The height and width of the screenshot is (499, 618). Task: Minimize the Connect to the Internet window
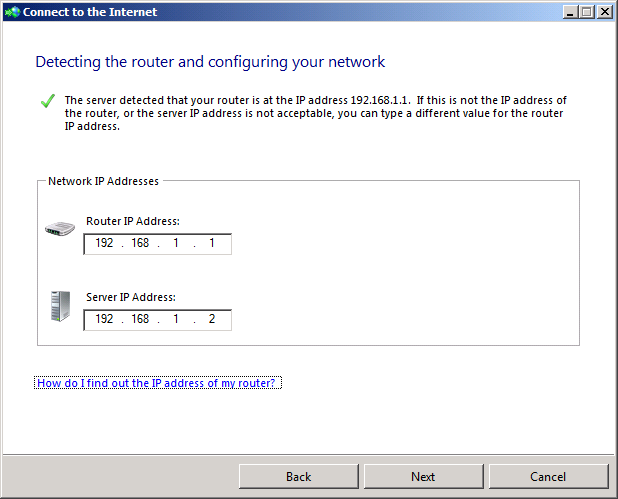(x=570, y=12)
